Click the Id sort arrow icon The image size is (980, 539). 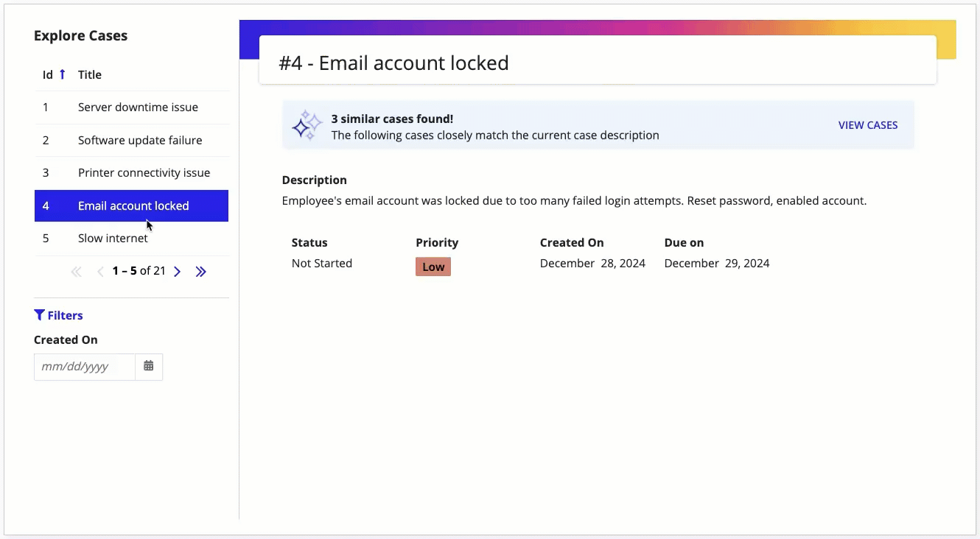click(x=63, y=74)
